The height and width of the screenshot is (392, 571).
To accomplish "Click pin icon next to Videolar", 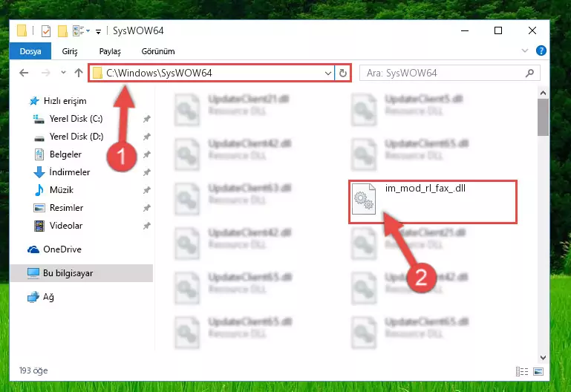I will [147, 226].
